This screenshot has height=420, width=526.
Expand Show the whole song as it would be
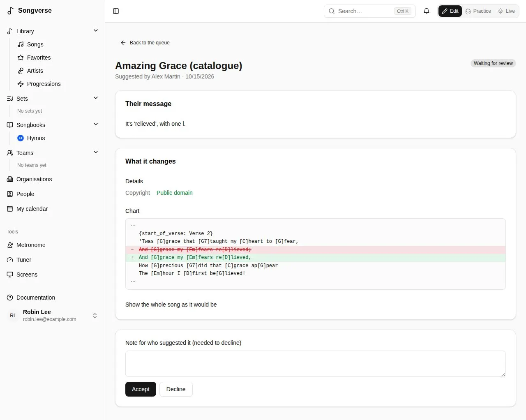pos(171,305)
